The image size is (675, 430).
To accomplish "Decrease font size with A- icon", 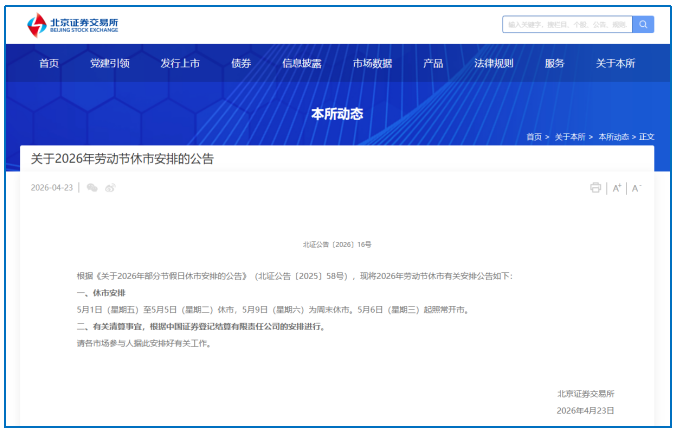I will (x=636, y=188).
